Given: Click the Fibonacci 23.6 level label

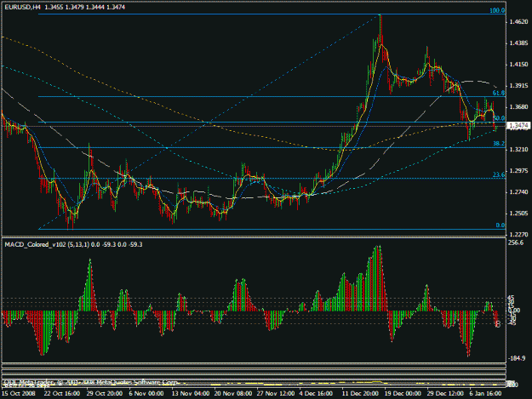Looking at the screenshot, I should (499, 174).
